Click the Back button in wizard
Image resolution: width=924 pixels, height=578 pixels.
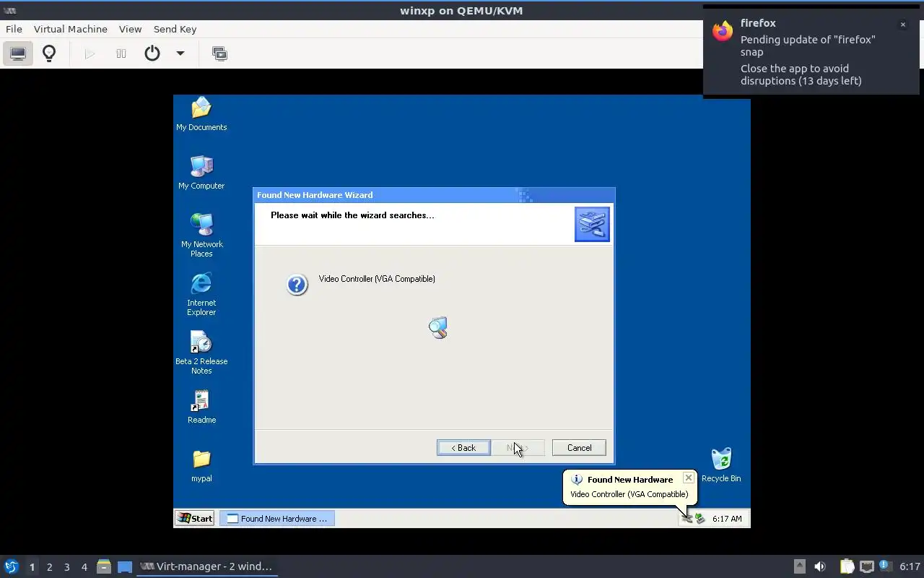pyautogui.click(x=463, y=448)
